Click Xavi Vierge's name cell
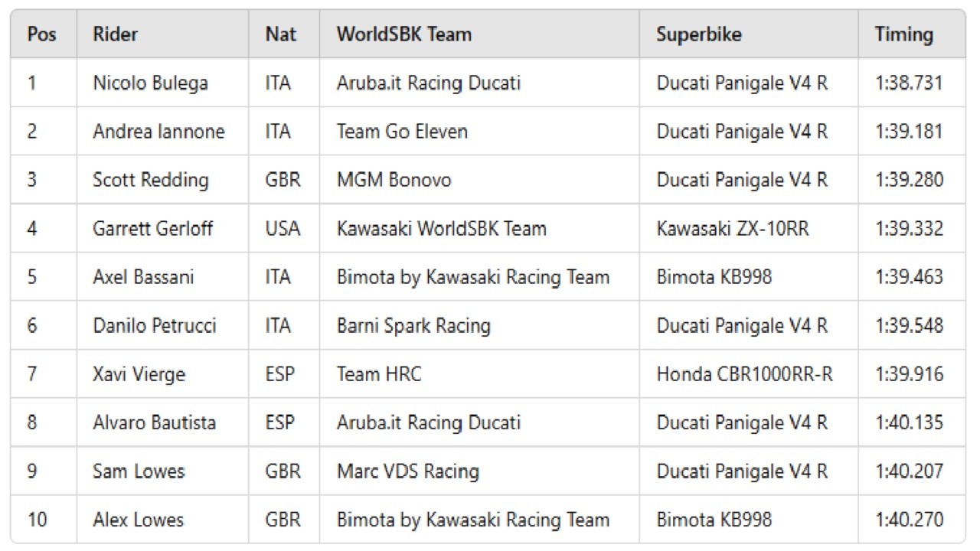 pos(139,374)
